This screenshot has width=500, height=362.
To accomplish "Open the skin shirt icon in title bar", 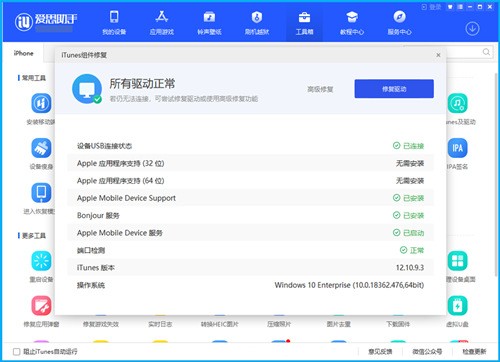I will tap(450, 7).
